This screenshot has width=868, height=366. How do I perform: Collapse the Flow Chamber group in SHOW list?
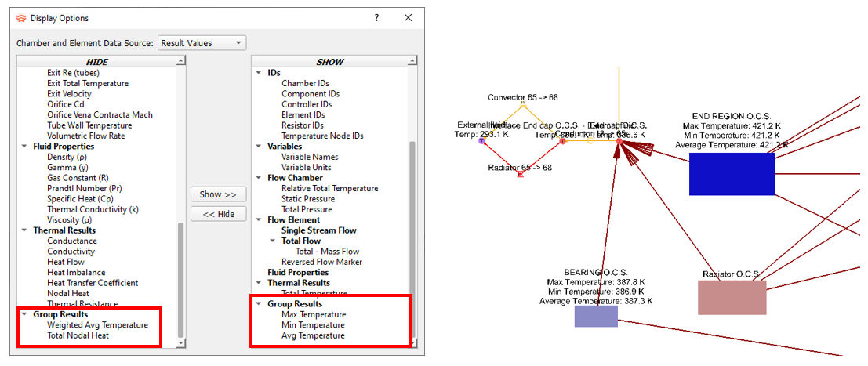pos(259,178)
